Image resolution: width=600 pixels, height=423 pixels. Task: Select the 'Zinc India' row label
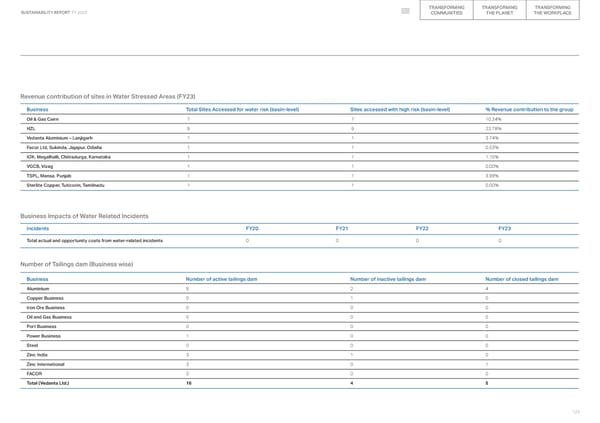tap(37, 355)
